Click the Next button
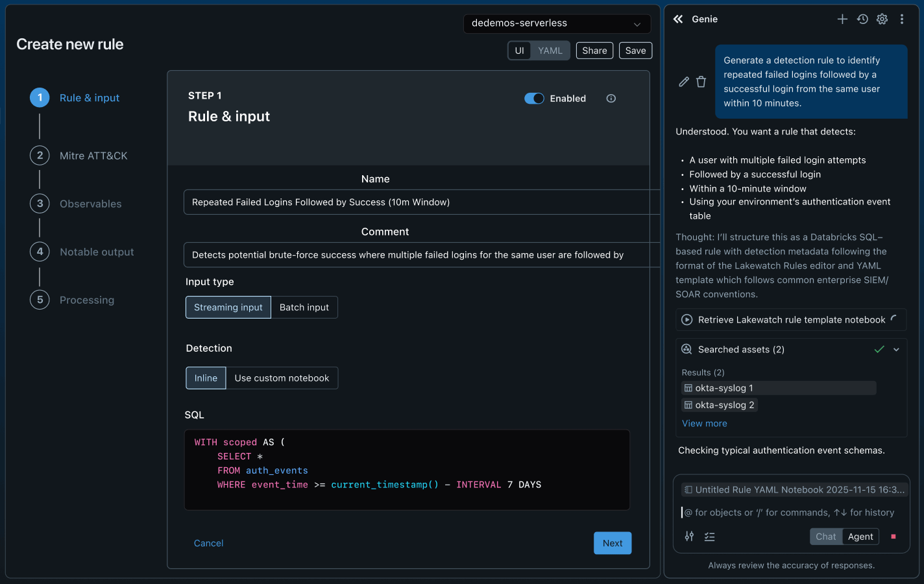The image size is (924, 584). point(612,543)
